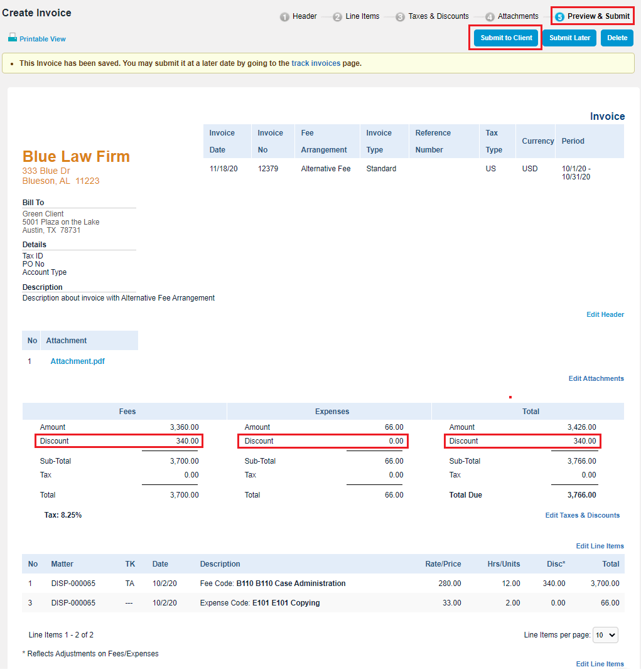641x672 pixels.
Task: Click the printer icon beside Printable View
Action: pyautogui.click(x=11, y=38)
